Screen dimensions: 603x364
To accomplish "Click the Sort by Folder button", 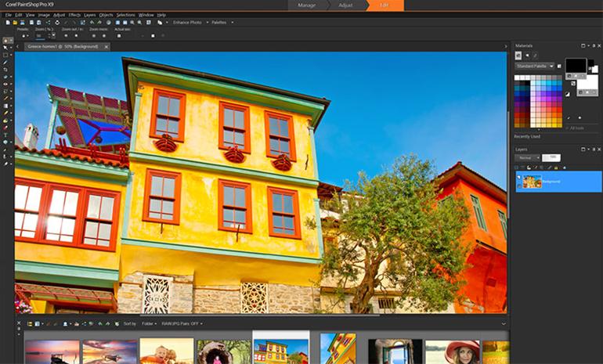I will click(147, 323).
